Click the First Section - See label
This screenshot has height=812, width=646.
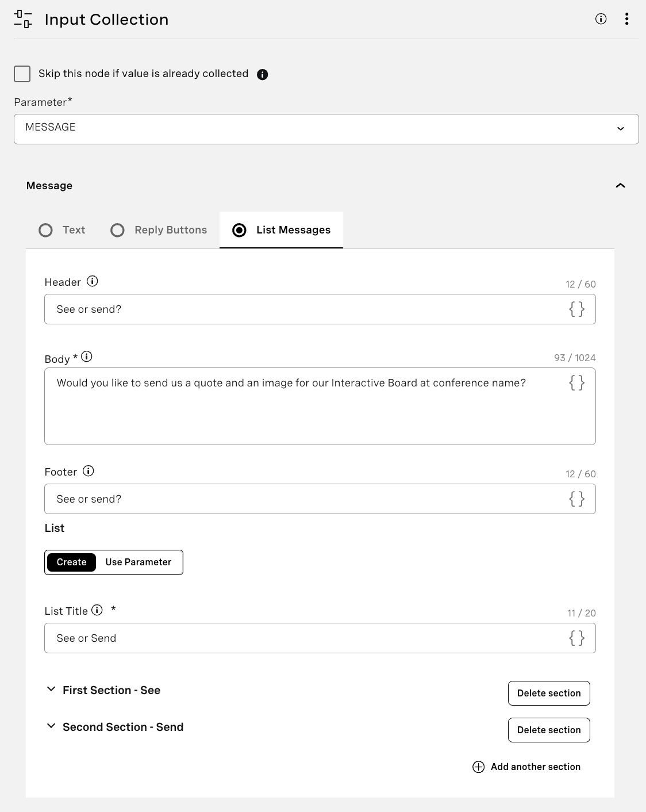111,690
